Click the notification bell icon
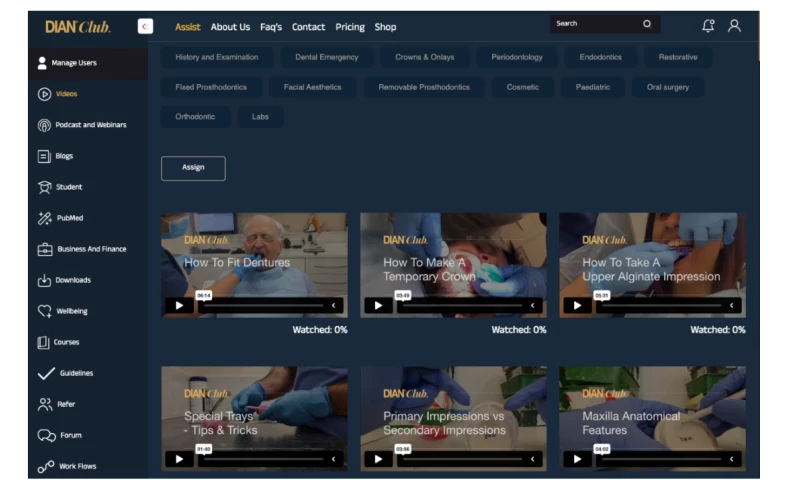This screenshot has width=800, height=480. [708, 26]
